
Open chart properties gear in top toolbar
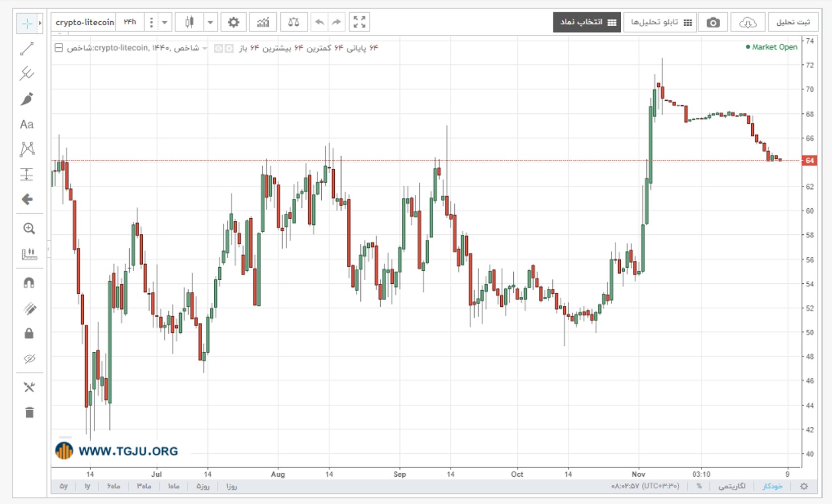[x=233, y=22]
